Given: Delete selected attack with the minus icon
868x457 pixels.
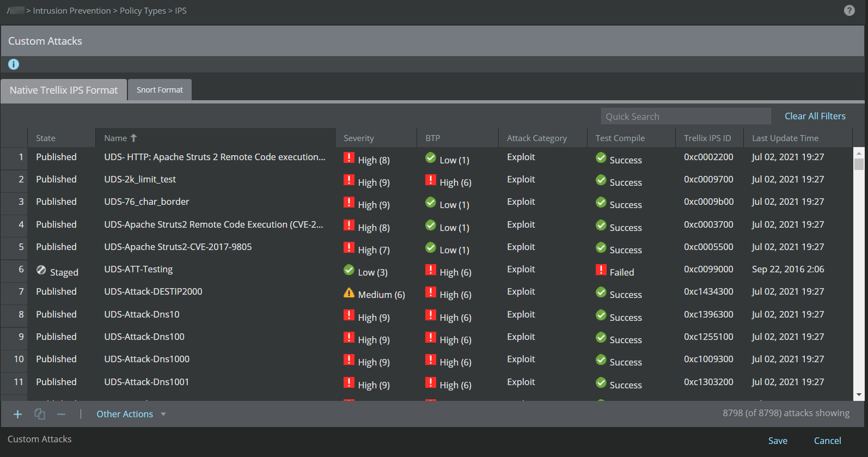Looking at the screenshot, I should click(62, 415).
